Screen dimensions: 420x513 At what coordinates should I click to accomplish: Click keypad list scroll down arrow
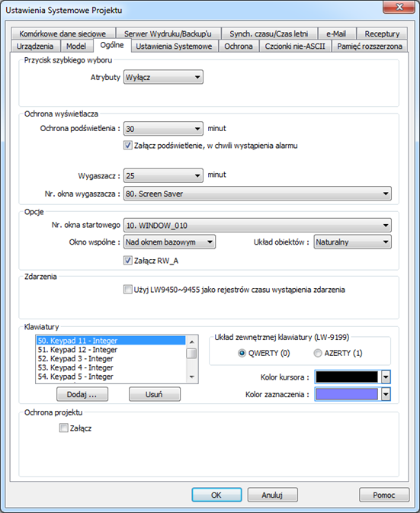[x=191, y=377]
